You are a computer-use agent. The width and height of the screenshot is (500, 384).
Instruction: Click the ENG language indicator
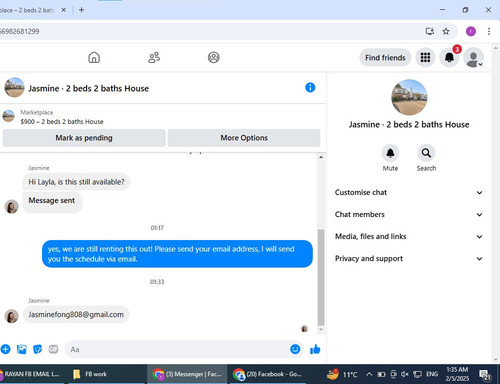tap(432, 374)
